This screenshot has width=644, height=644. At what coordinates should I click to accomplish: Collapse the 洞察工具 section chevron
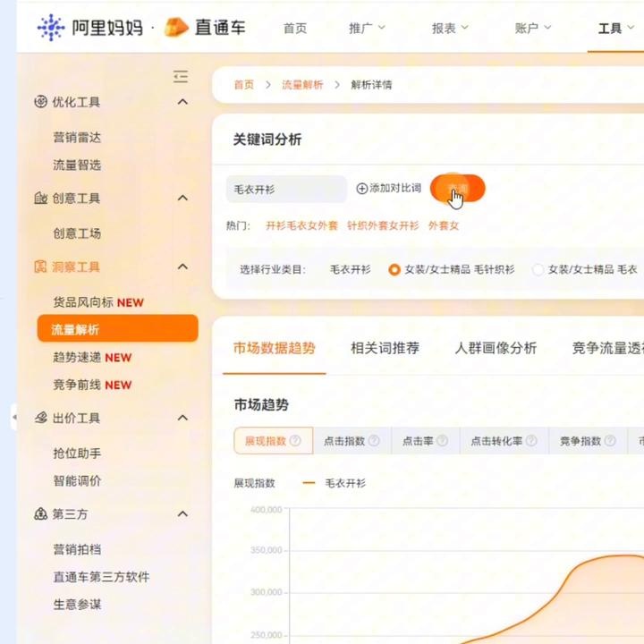tap(182, 267)
